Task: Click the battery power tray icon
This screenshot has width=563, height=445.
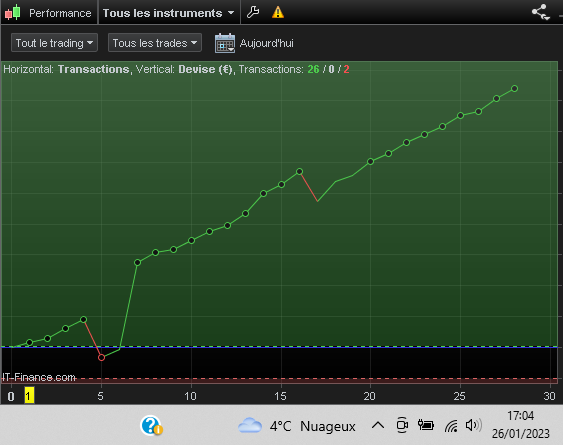Action: (426, 425)
